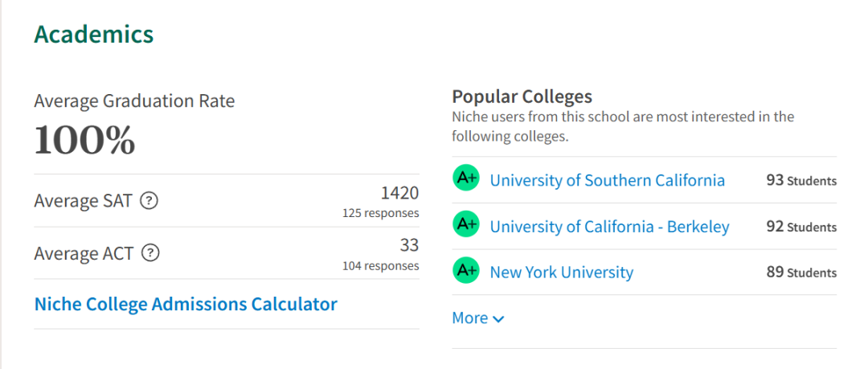Click the Popular Colleges heading

pyautogui.click(x=522, y=96)
